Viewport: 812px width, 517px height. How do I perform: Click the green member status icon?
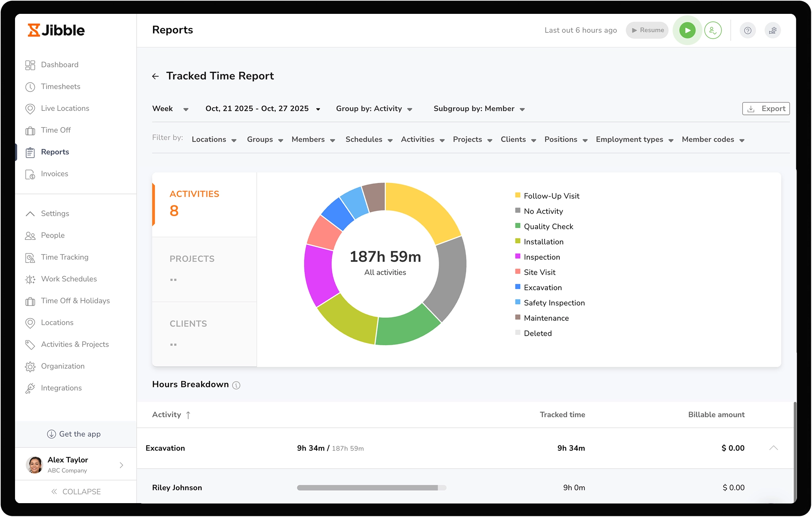click(x=713, y=30)
